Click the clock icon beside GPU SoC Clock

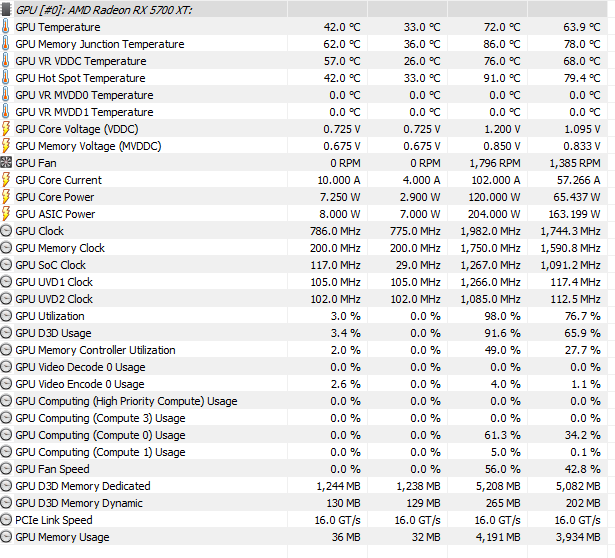click(x=6, y=265)
